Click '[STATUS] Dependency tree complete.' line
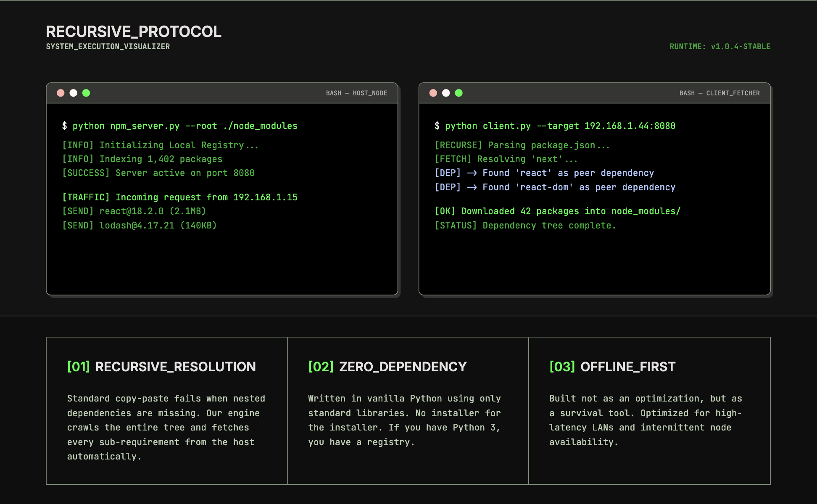Image resolution: width=817 pixels, height=504 pixels. click(x=525, y=226)
